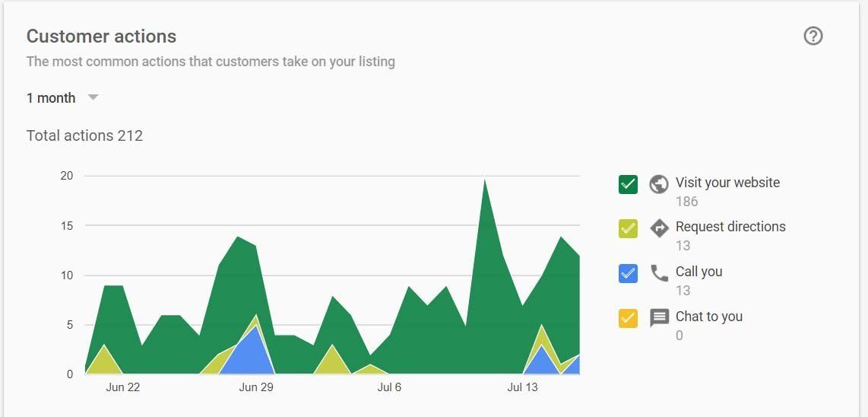
Task: Click the Chat to you legend label
Action: pyautogui.click(x=708, y=316)
